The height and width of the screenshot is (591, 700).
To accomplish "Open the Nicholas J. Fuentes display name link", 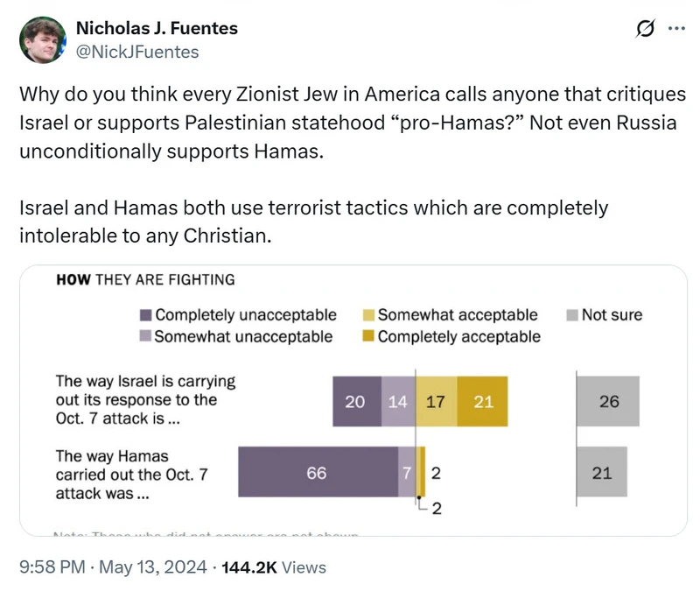I will tap(157, 28).
